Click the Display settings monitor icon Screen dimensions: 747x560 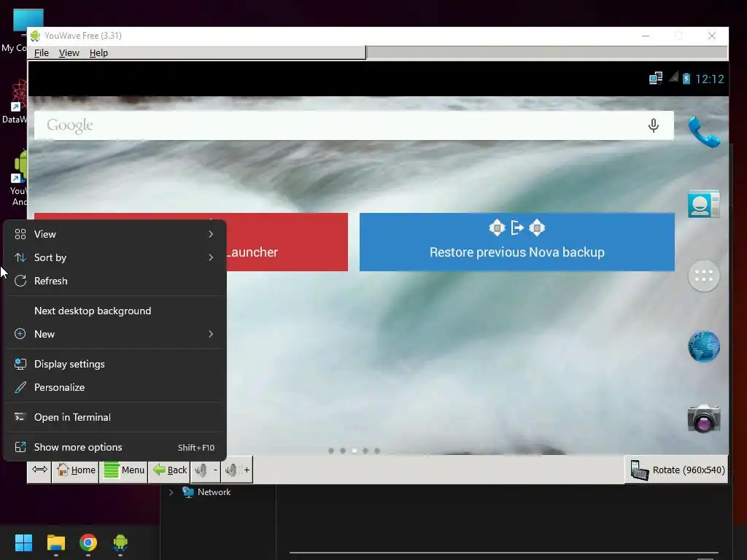20,365
